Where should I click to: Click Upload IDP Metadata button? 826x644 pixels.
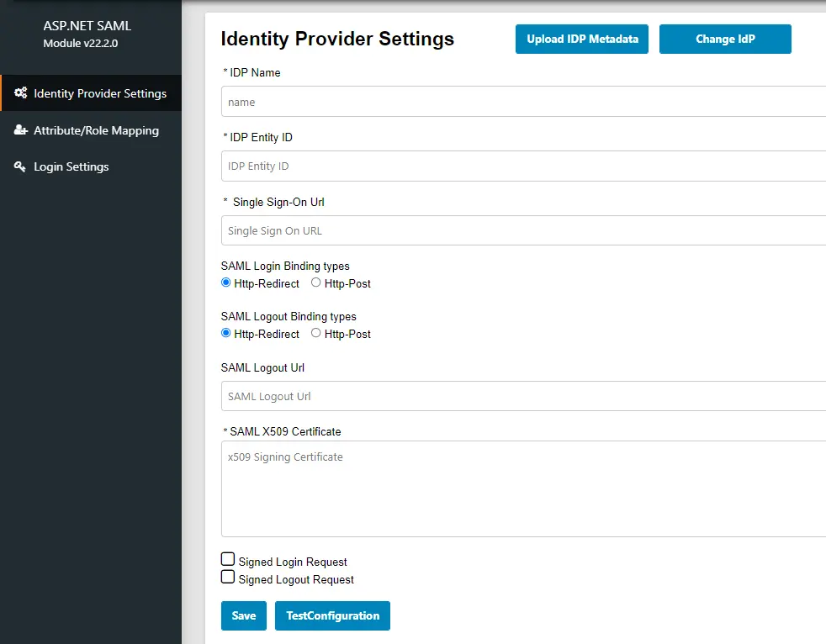[581, 39]
